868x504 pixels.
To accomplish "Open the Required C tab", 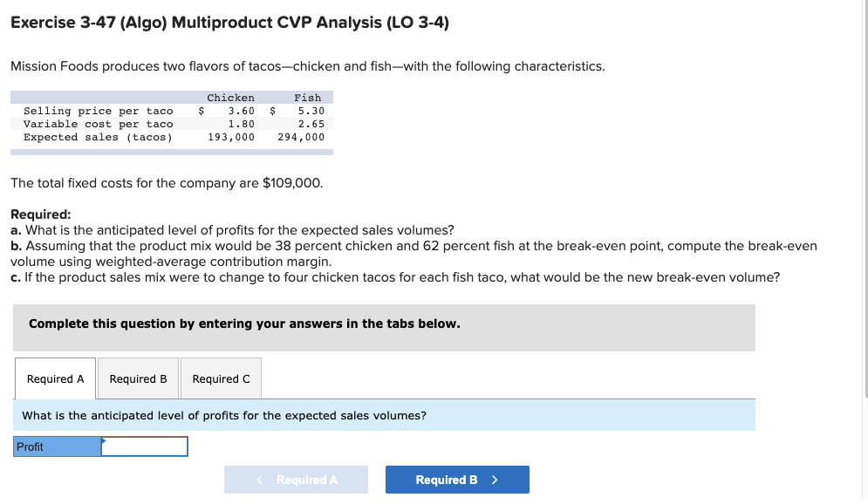I will 221,378.
